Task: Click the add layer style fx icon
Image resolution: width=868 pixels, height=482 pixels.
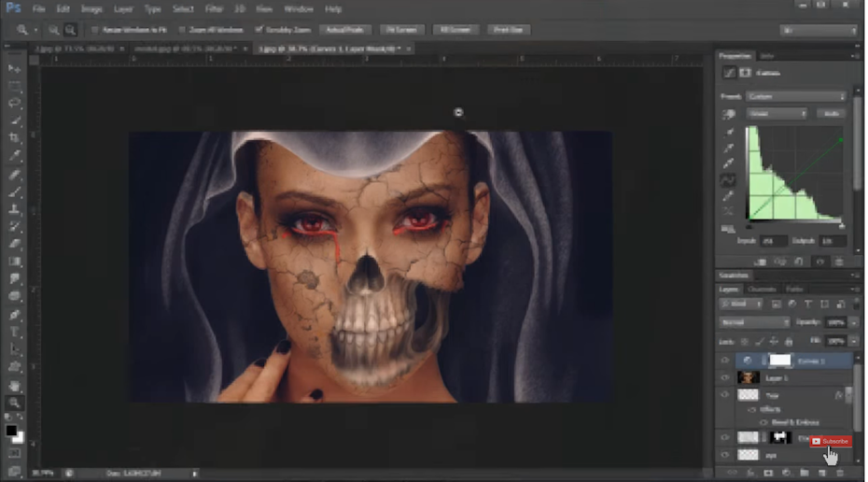Action: (750, 474)
